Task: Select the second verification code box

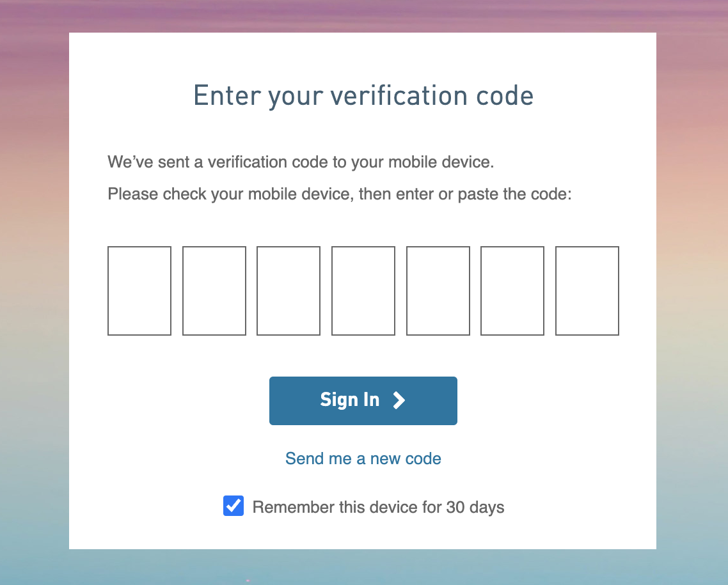Action: 214,291
